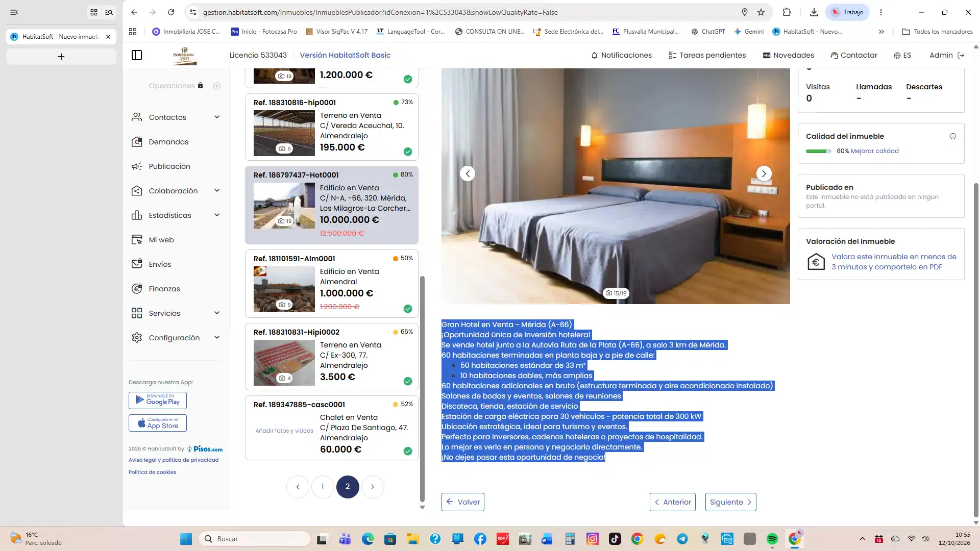Viewport: 980px width, 551px height.
Task: Click the 80% quality progress bar
Action: click(x=819, y=151)
